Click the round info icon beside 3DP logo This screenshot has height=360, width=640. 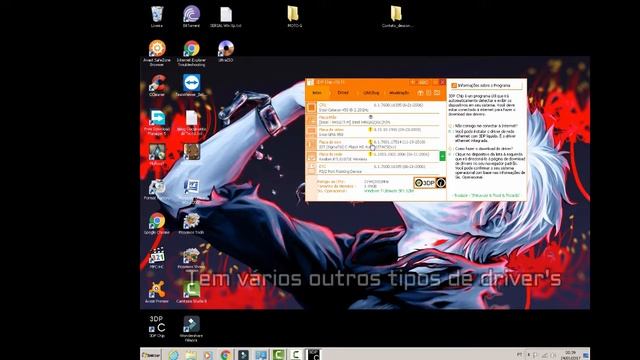[441, 183]
